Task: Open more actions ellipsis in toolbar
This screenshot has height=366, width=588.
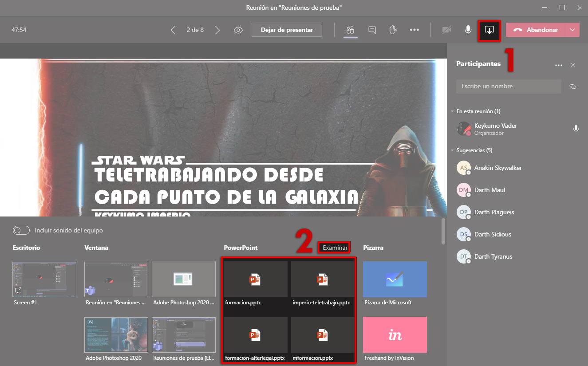Action: [x=414, y=30]
